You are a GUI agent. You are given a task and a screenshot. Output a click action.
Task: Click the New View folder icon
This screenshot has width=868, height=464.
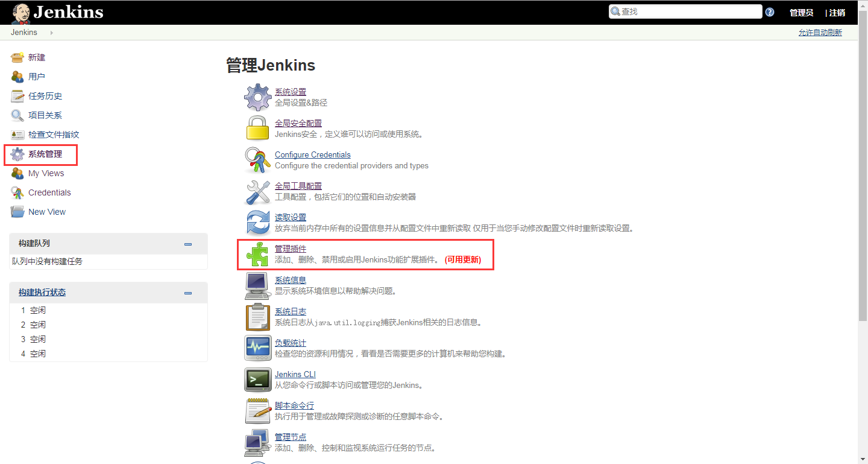click(x=17, y=212)
